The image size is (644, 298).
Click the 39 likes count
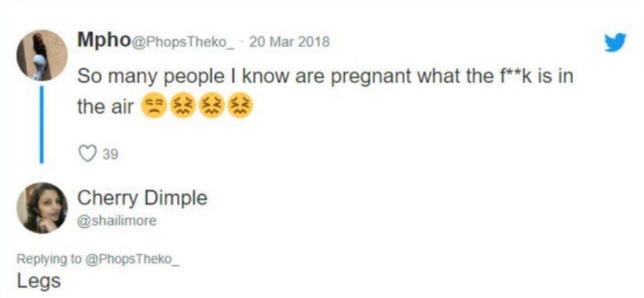[x=109, y=155]
